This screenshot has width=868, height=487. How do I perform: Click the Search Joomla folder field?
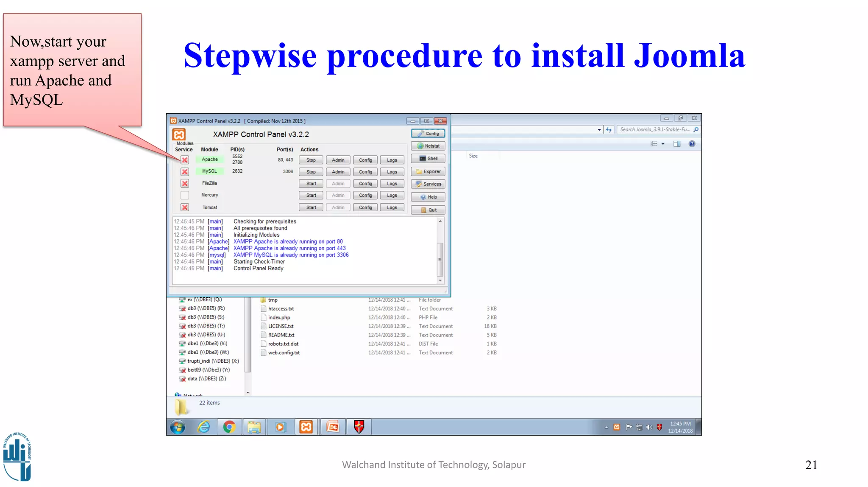(654, 130)
